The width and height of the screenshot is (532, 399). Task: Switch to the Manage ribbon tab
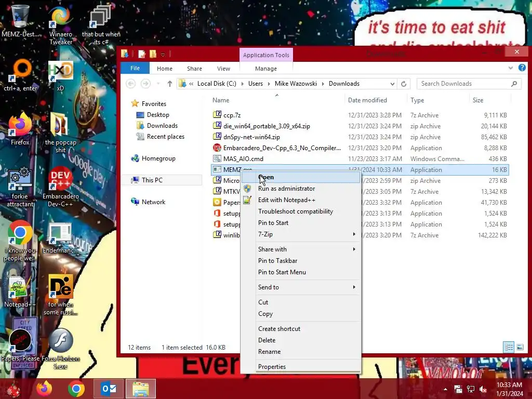[265, 69]
